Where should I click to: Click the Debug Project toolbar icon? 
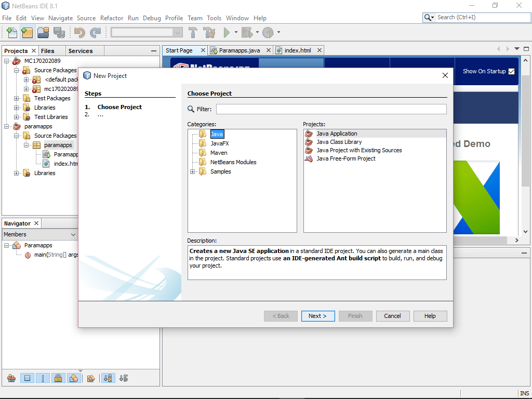click(x=247, y=33)
